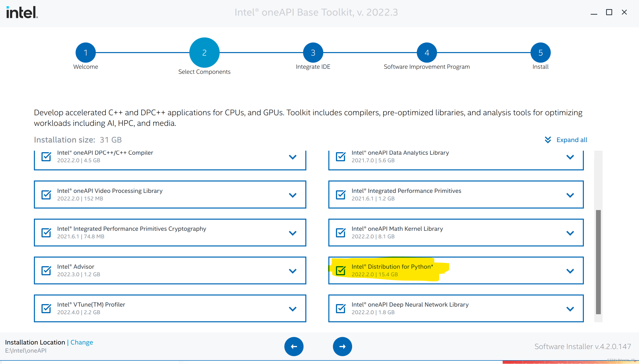Screen dimensions: 639x364
Task: Select step 4 Software Improvement Program circle
Action: click(x=427, y=52)
